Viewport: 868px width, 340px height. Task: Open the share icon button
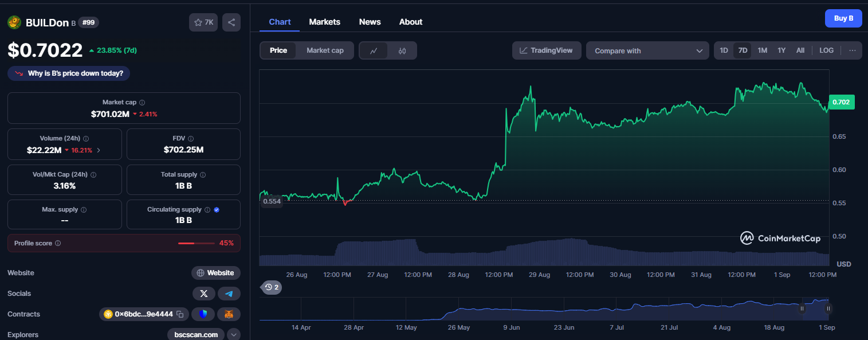coord(231,22)
